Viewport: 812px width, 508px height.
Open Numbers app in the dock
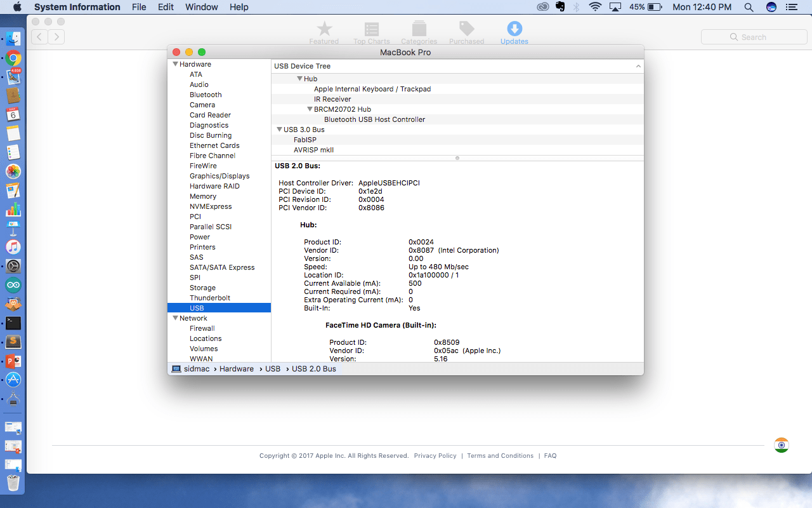(x=13, y=209)
